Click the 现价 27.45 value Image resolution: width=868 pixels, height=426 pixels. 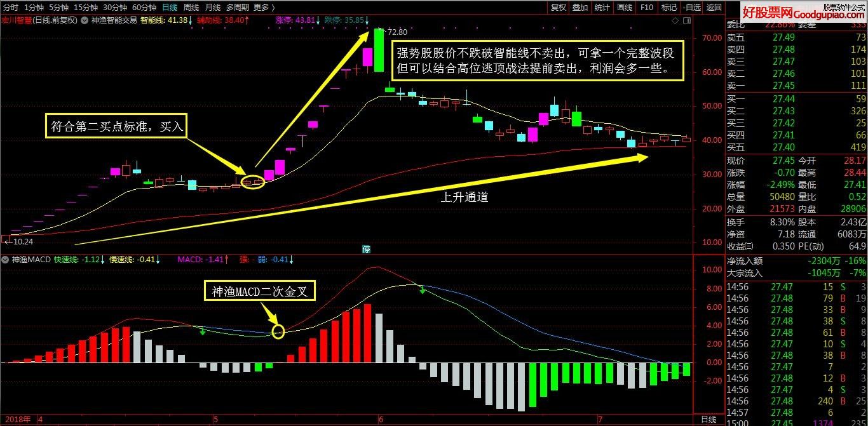[782, 161]
